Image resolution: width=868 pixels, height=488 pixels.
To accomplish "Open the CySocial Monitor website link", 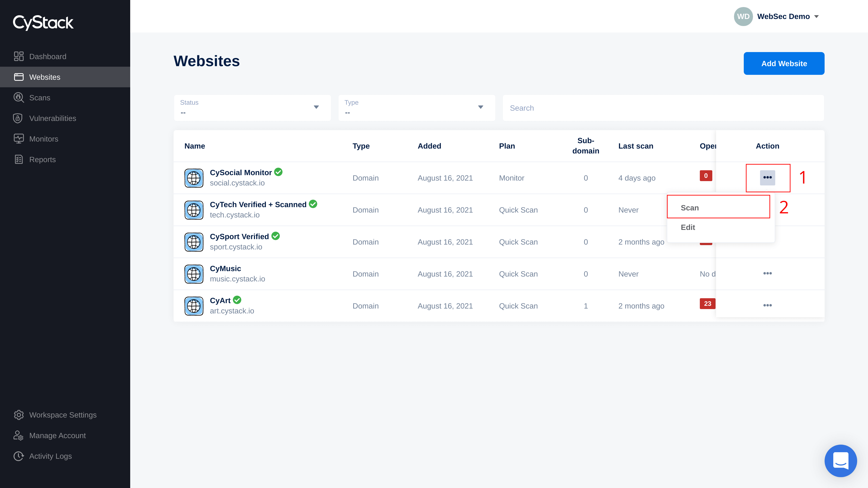I will tap(241, 172).
